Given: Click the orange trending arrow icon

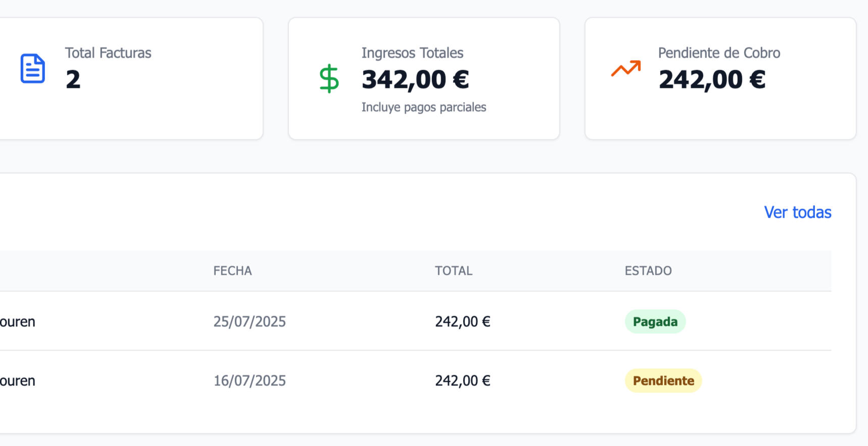Looking at the screenshot, I should pyautogui.click(x=625, y=68).
